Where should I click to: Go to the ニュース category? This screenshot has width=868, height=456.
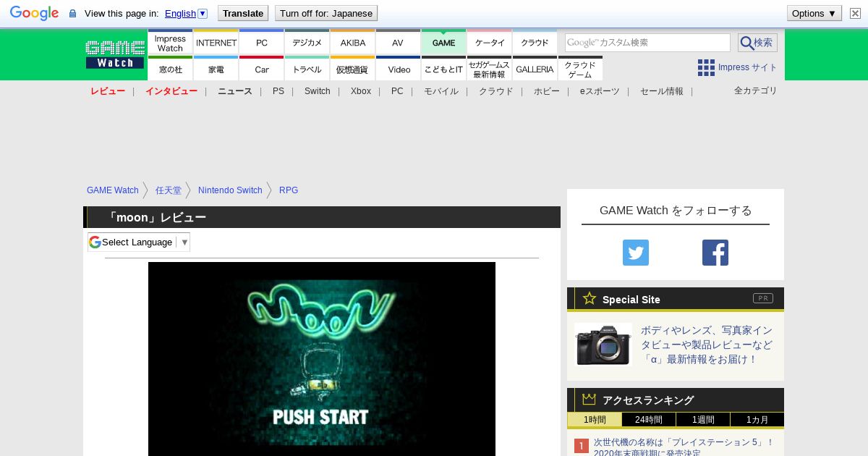click(x=235, y=91)
